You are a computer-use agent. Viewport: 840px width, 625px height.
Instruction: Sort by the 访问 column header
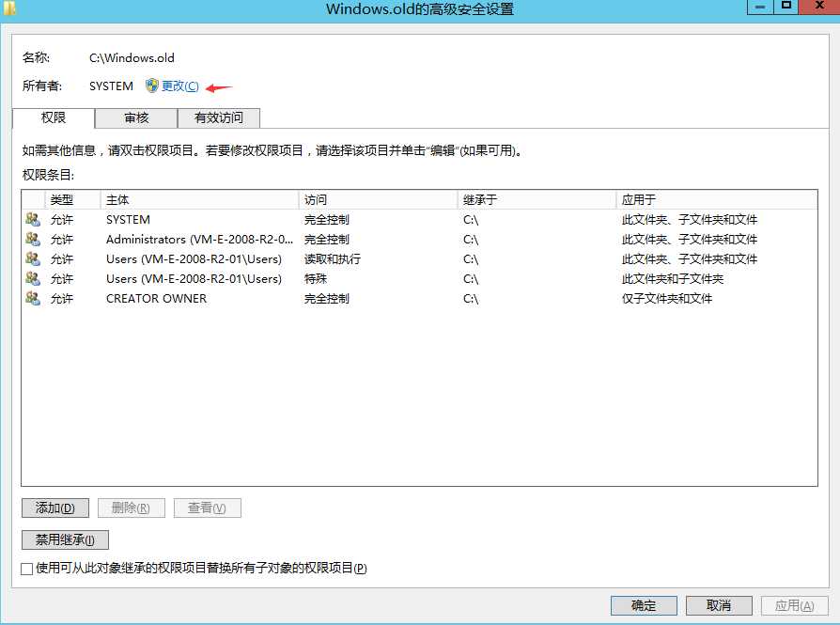pos(379,200)
